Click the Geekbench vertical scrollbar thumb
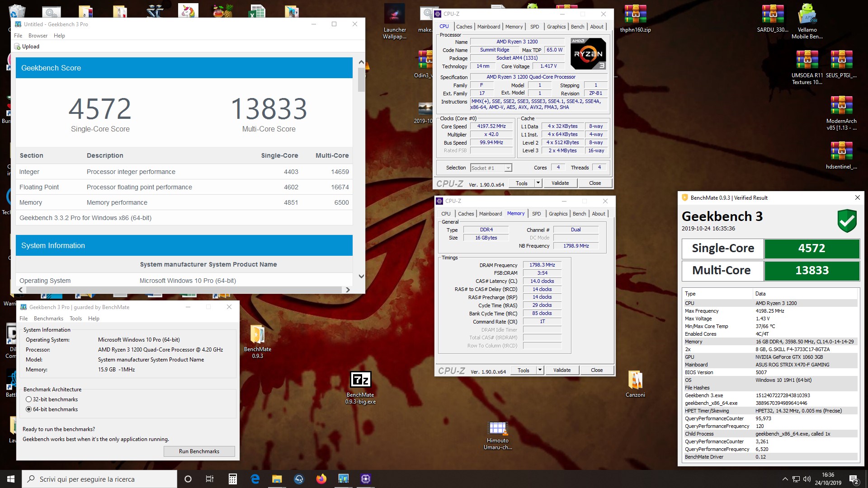The width and height of the screenshot is (868, 488). click(x=361, y=80)
